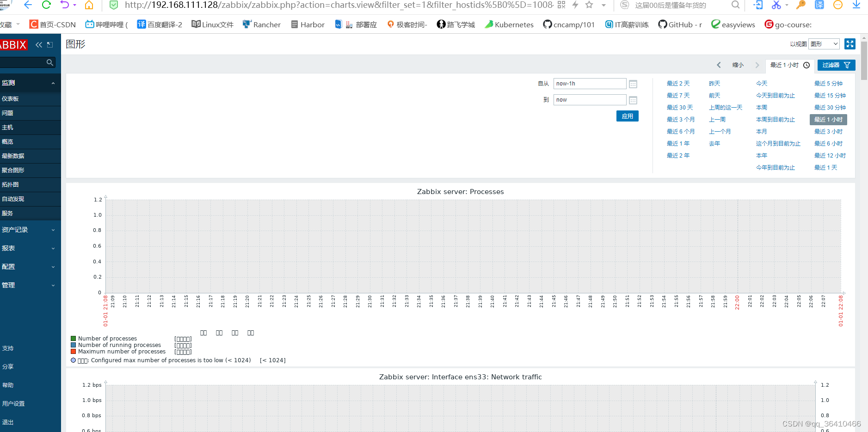Open the browser downloads arrow icon
This screenshot has height=432, width=868.
point(856,5)
